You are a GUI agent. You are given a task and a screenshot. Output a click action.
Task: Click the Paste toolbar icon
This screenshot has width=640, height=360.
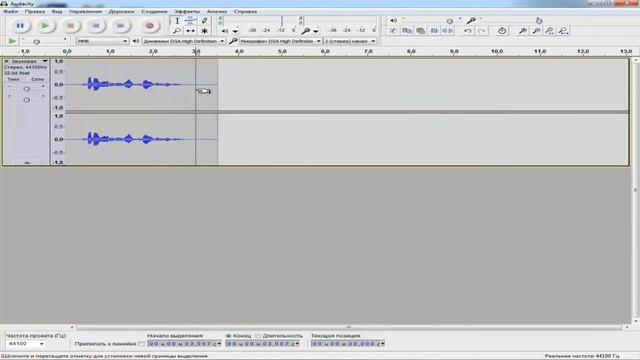tap(420, 31)
